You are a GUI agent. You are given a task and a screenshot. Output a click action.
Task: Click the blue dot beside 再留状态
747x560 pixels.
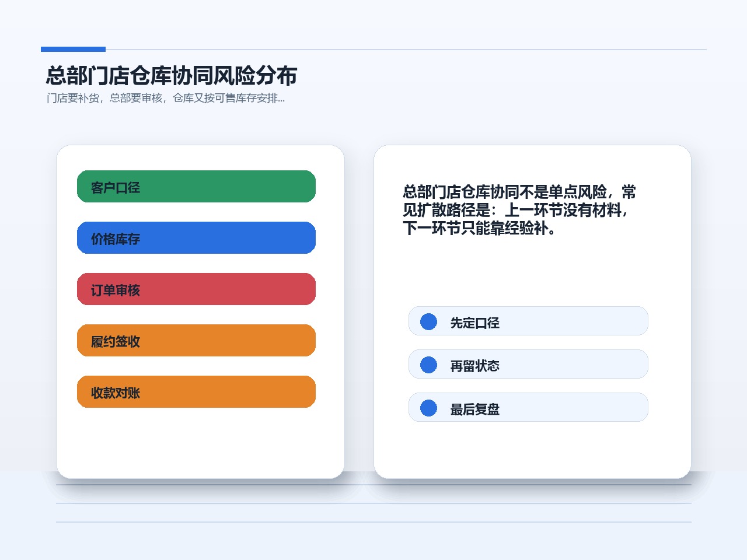click(x=428, y=365)
